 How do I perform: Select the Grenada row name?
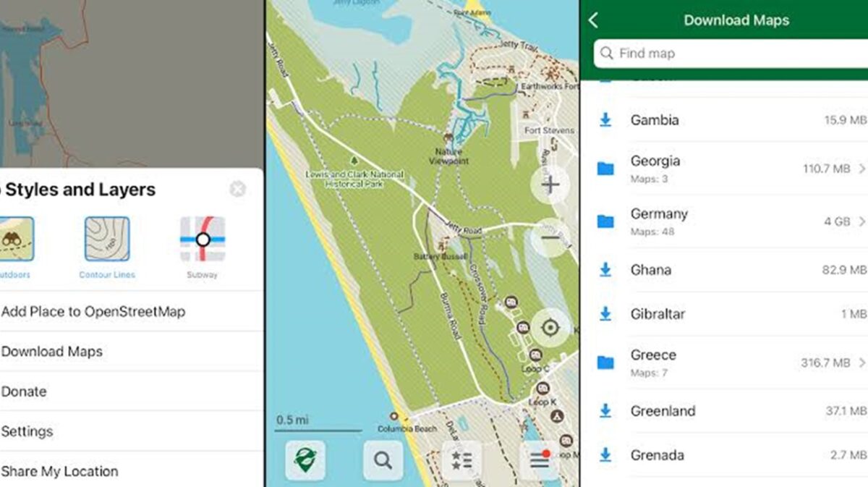657,455
